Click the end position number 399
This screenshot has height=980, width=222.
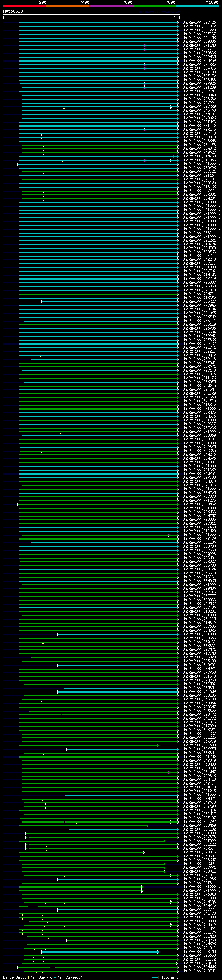175,17
